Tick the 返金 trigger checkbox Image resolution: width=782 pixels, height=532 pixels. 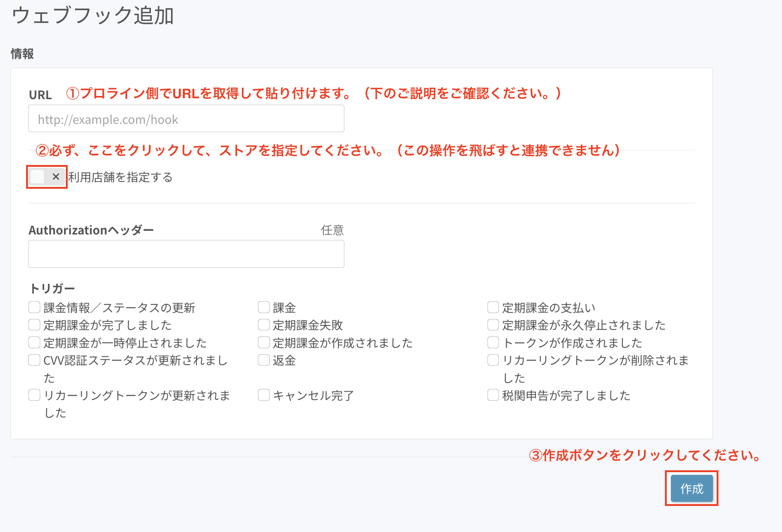(x=264, y=360)
